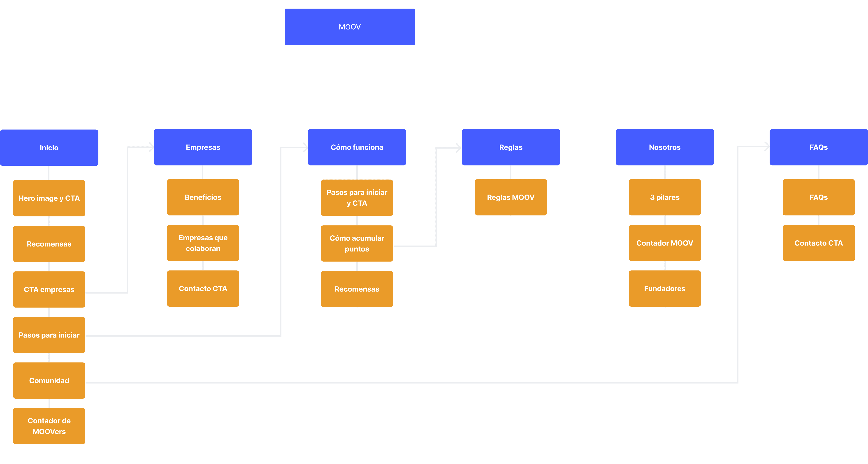Select the CTA empresas box

coord(49,289)
